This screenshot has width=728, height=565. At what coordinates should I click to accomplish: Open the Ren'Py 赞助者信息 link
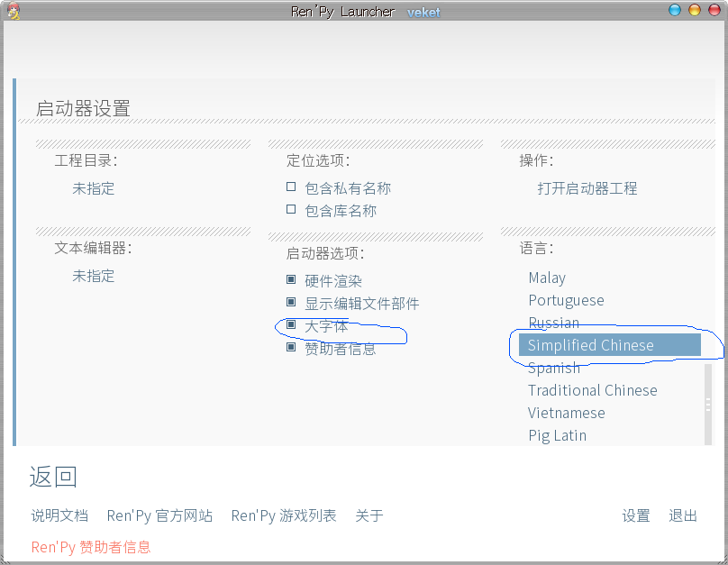pyautogui.click(x=91, y=547)
